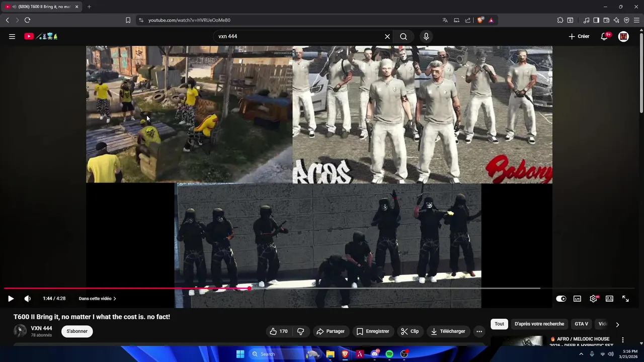This screenshot has width=644, height=362.
Task: Open the Windows Start menu
Action: tap(240, 354)
